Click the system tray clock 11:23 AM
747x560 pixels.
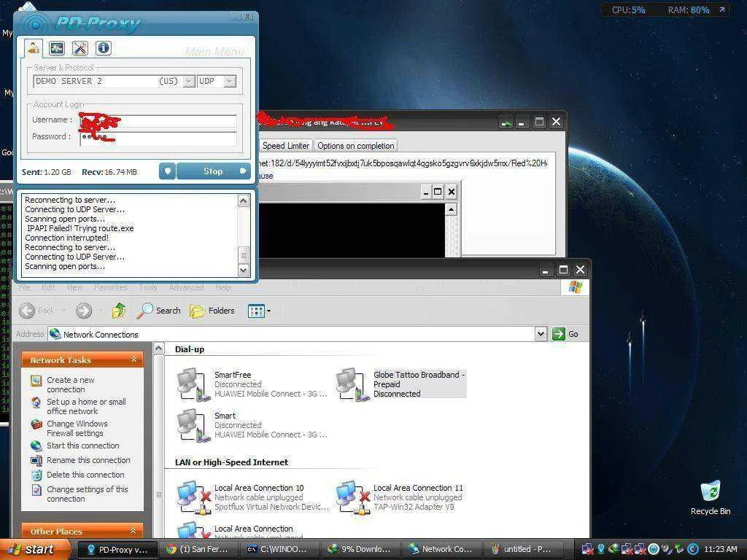(x=720, y=549)
